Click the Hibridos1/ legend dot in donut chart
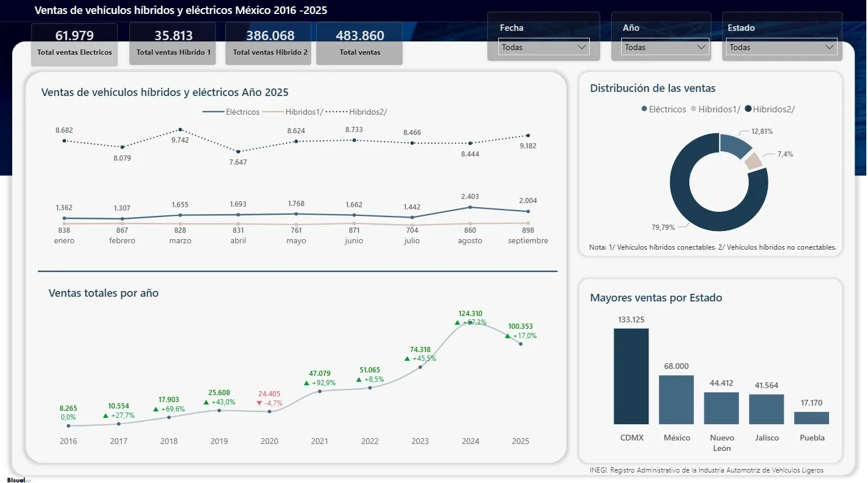Viewport: 868px width, 483px height. (x=693, y=109)
